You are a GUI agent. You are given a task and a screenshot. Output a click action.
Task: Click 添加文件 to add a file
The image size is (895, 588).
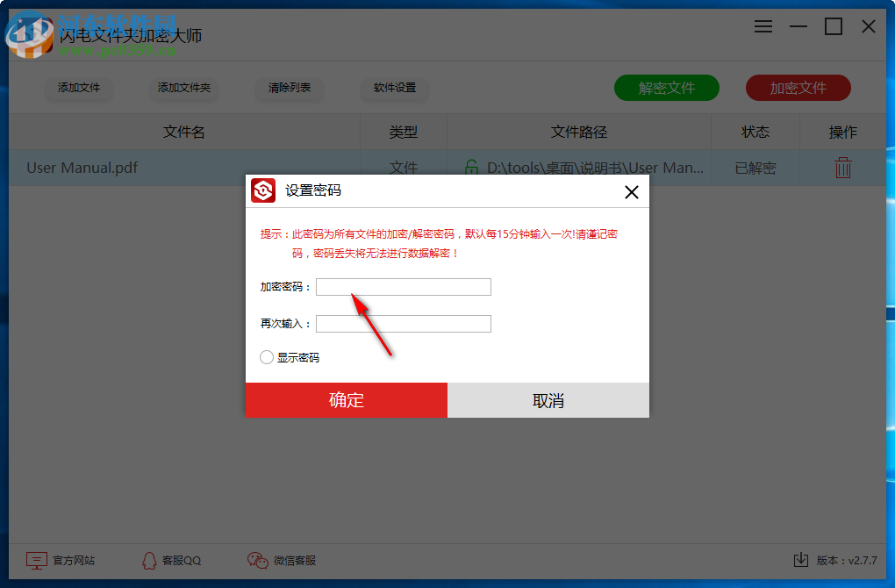(79, 88)
